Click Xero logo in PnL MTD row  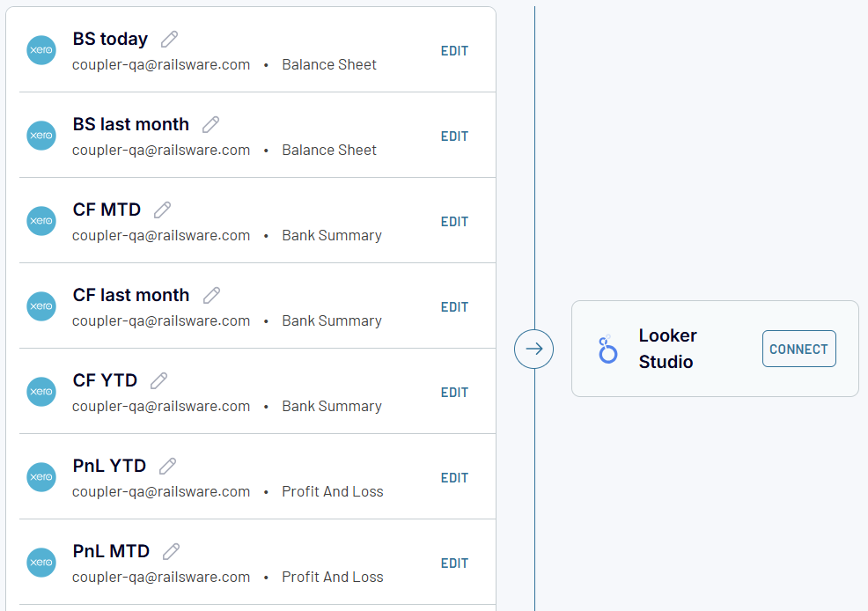(x=41, y=563)
